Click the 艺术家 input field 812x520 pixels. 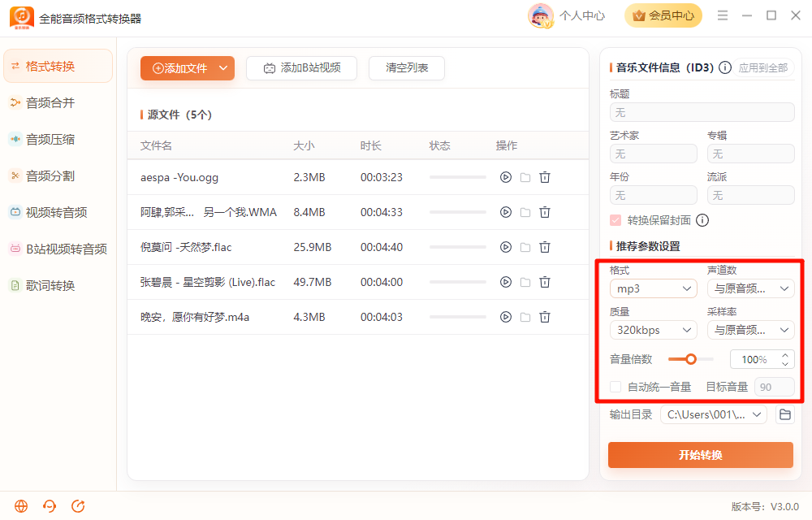654,154
